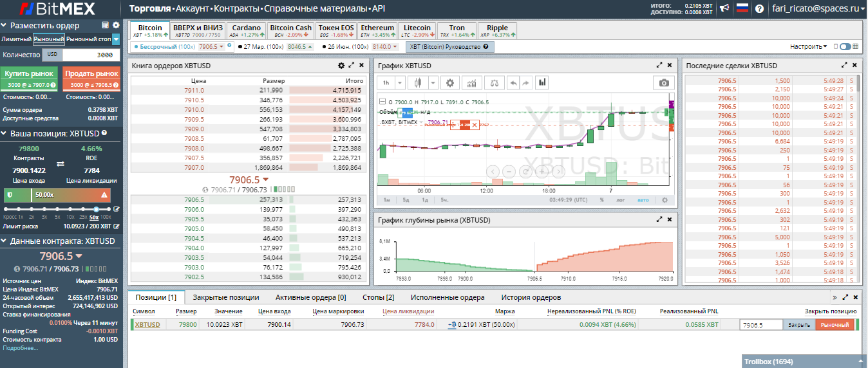This screenshot has width=868, height=368.
Task: Collapse the chart legend box toggle
Action: 382,102
